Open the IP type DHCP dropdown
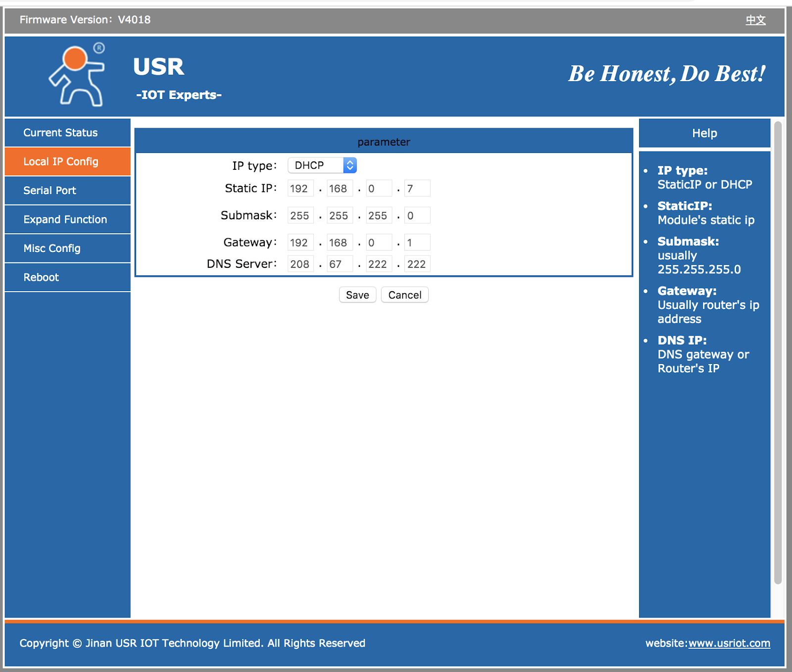 322,165
